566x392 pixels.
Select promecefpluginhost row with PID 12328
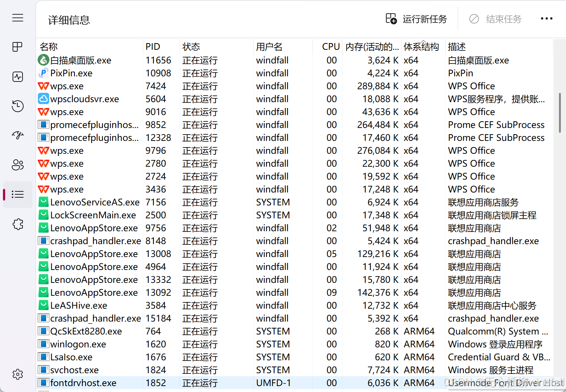pyautogui.click(x=294, y=138)
